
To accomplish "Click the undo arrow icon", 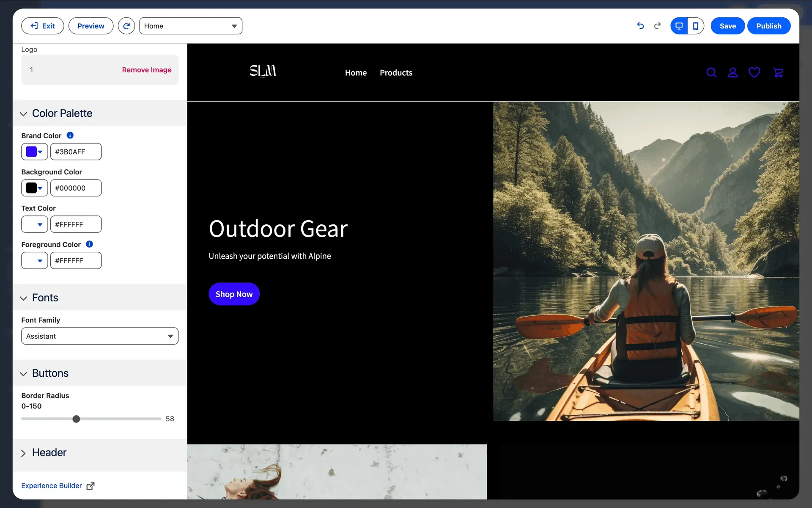I will tap(640, 26).
